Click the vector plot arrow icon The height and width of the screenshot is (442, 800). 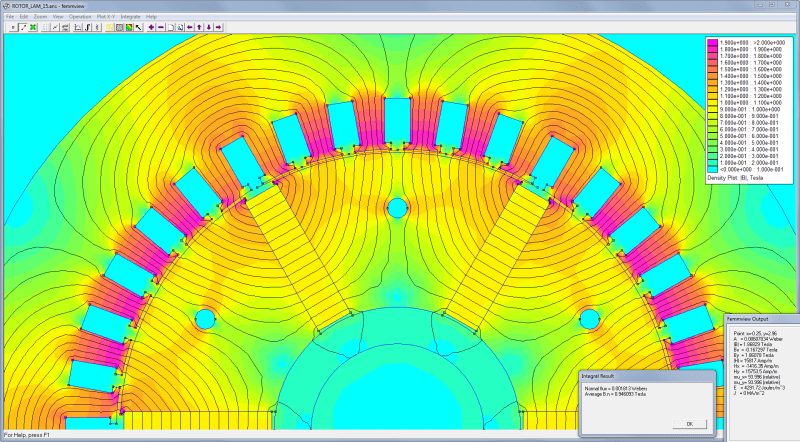[139, 27]
